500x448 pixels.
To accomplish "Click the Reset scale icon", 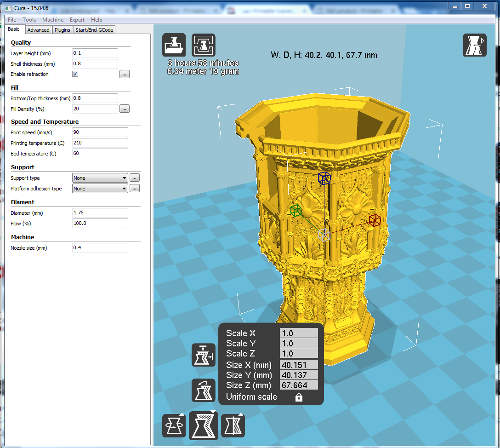I will (203, 391).
